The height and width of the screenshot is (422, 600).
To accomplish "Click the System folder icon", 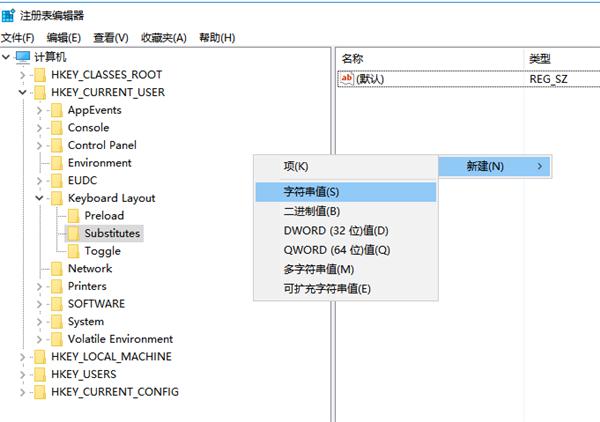I will (x=57, y=321).
